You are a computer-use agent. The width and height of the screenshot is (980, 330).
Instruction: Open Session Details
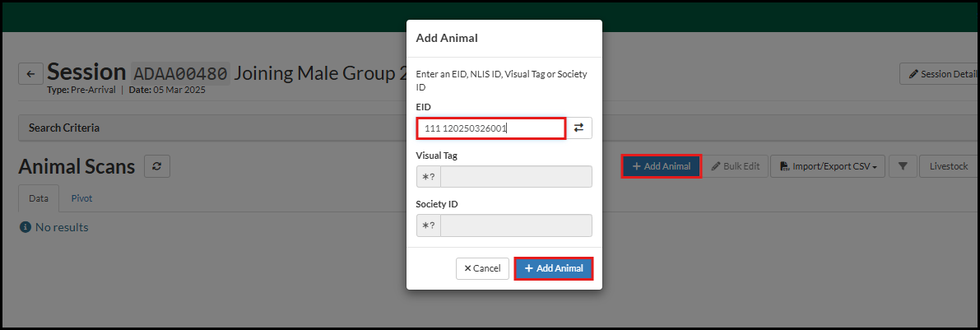point(941,74)
